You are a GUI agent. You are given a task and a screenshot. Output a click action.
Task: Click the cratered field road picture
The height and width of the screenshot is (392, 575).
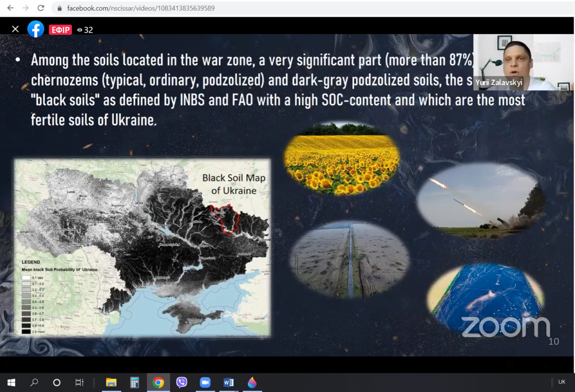(x=349, y=259)
